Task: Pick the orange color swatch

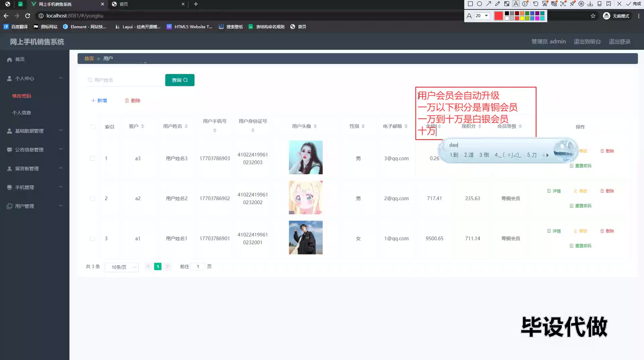Action: pos(522,13)
